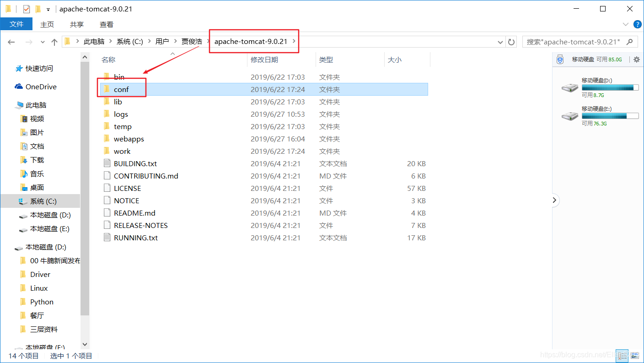Image resolution: width=644 pixels, height=363 pixels.
Task: Open 下载 in navigation pane
Action: point(37,160)
